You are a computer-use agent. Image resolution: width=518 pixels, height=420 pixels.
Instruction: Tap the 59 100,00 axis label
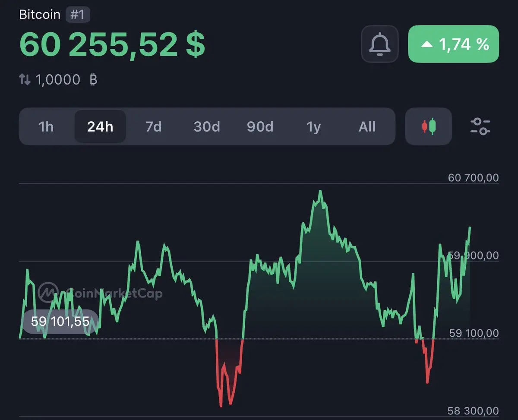coord(474,333)
